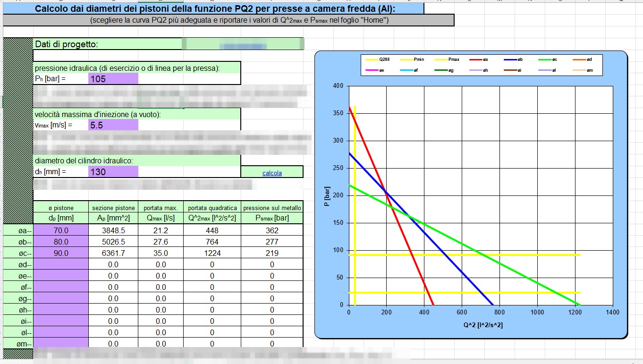Click the piston section value 6361.7

coord(113,253)
